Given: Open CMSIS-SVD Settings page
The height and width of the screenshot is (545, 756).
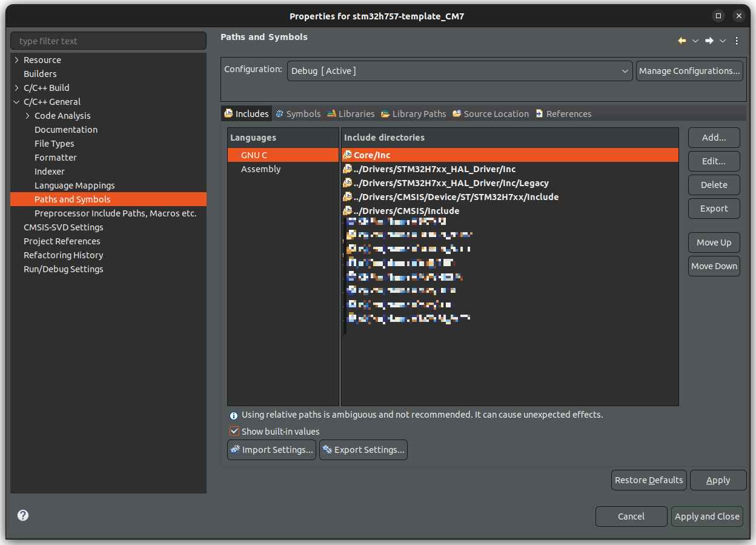Looking at the screenshot, I should click(64, 227).
